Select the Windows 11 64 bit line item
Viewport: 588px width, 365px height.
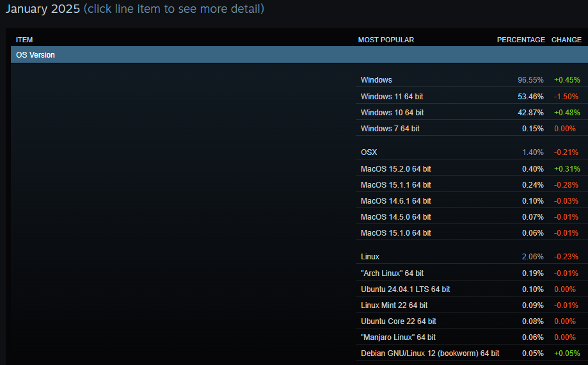click(x=472, y=97)
